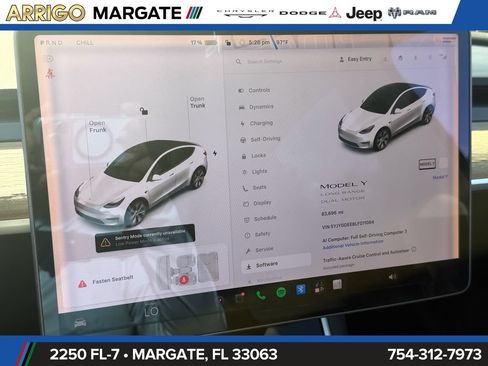Open the toybox arcade app icon
Image resolution: width=488 pixels, height=366 pixels.
pos(319,287)
